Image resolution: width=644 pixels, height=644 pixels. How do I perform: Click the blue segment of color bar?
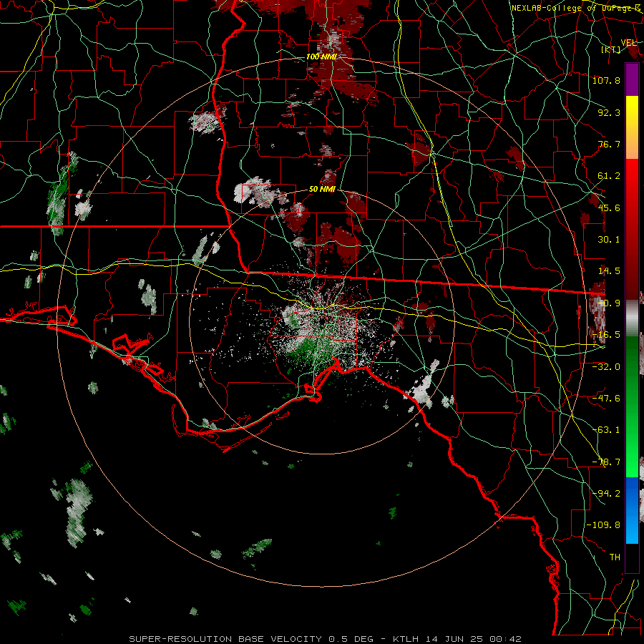[x=632, y=510]
